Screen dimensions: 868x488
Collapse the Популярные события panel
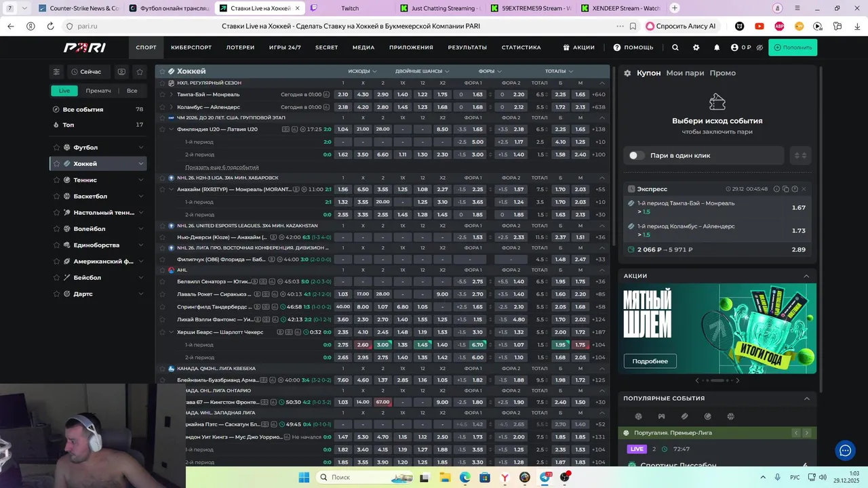pyautogui.click(x=806, y=399)
